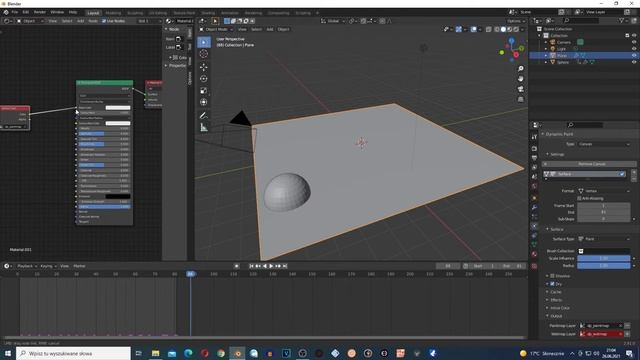Select the Measure tool

pos(204,128)
